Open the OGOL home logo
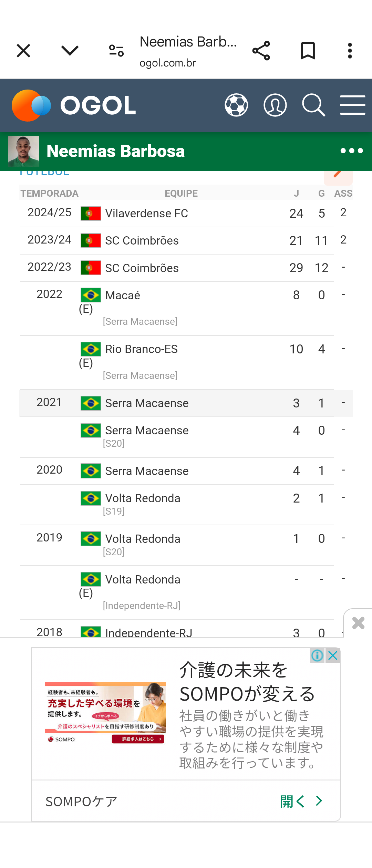Screen dimensions: 372x868 coord(74,105)
